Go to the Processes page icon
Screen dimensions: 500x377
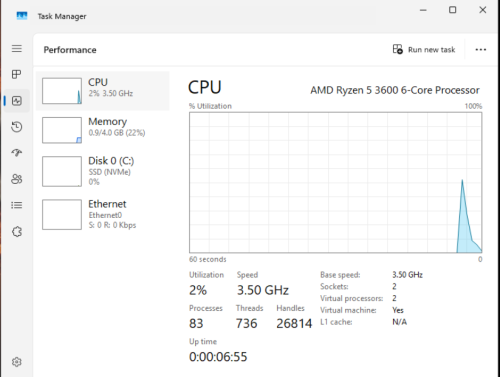point(16,74)
